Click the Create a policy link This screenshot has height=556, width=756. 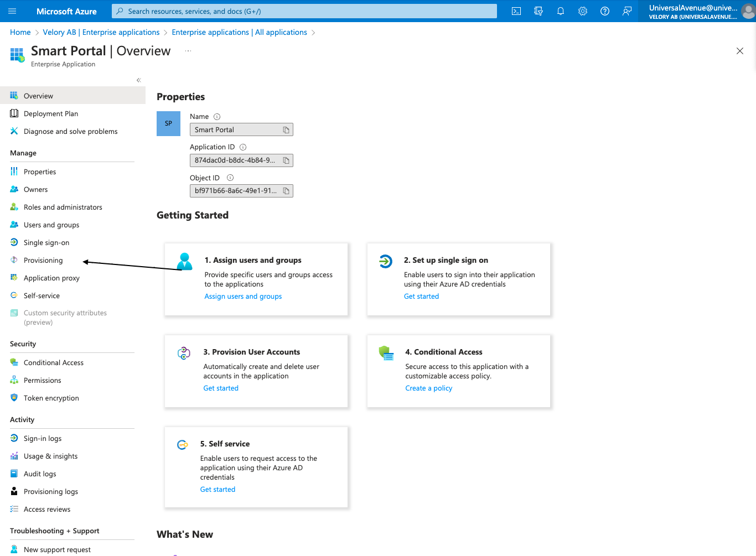[428, 388]
